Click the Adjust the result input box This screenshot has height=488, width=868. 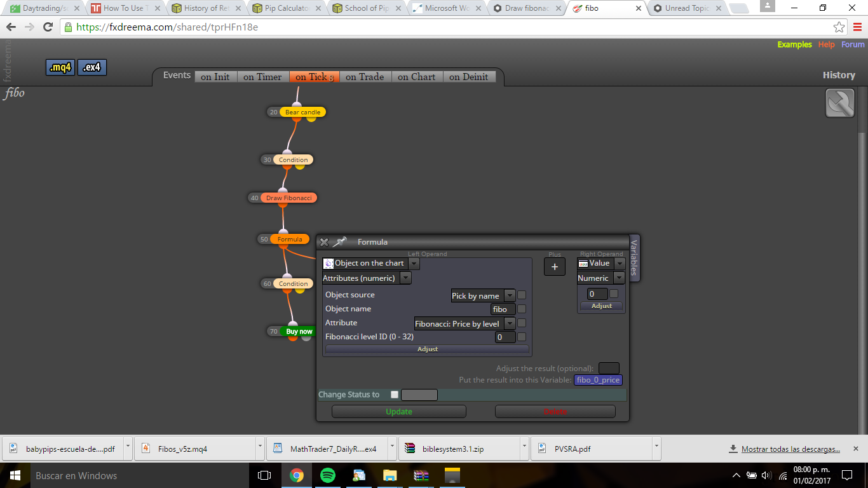click(609, 369)
